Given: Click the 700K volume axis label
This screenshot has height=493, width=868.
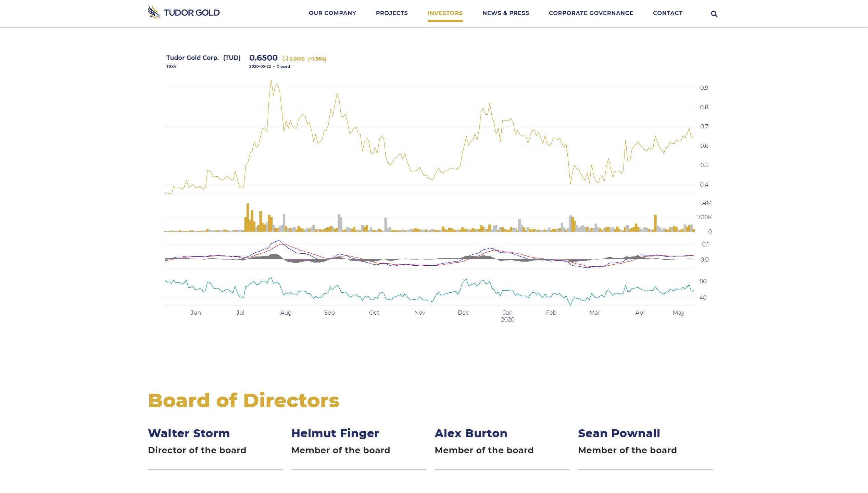Looking at the screenshot, I should [x=704, y=217].
